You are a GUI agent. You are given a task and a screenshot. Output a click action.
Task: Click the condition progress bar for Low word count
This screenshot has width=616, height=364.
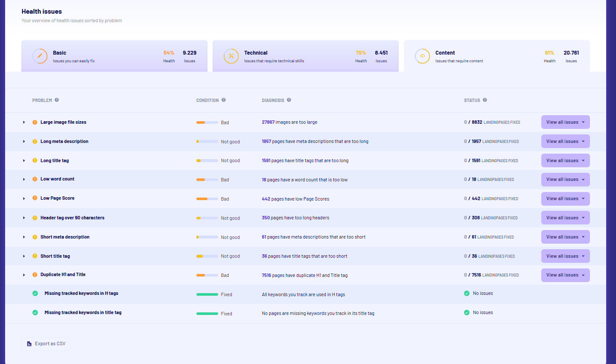pos(207,179)
